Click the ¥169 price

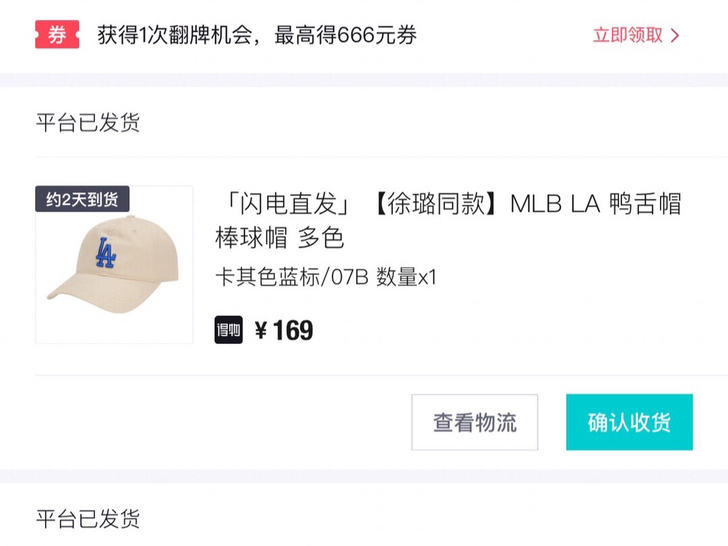click(284, 330)
